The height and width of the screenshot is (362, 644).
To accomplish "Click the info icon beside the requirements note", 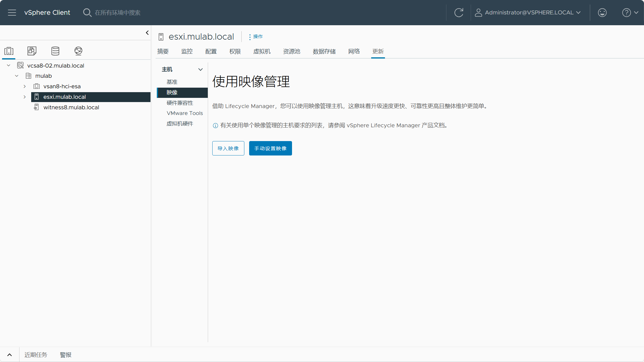I will tap(215, 125).
